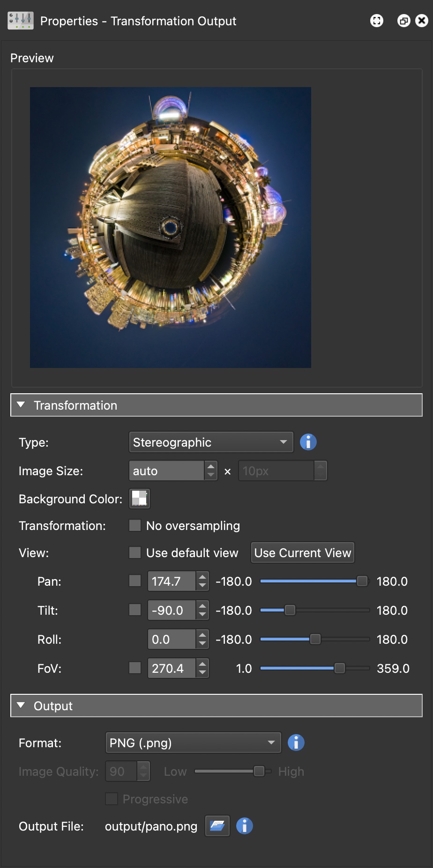Collapse the Transformation section

point(21,405)
